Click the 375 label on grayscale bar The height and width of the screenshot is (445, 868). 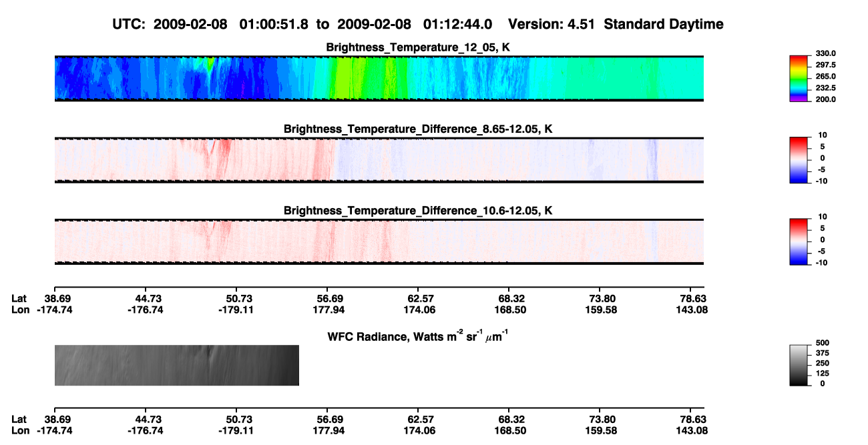[x=823, y=352]
